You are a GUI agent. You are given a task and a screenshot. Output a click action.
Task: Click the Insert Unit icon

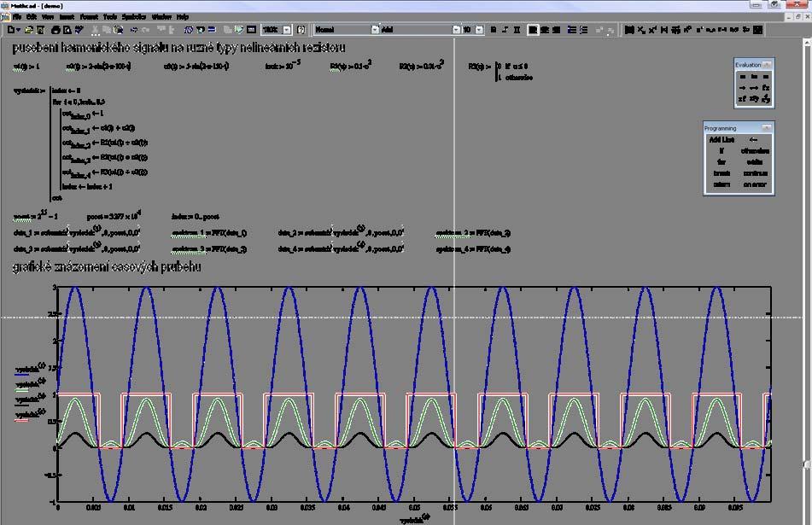coord(200,30)
